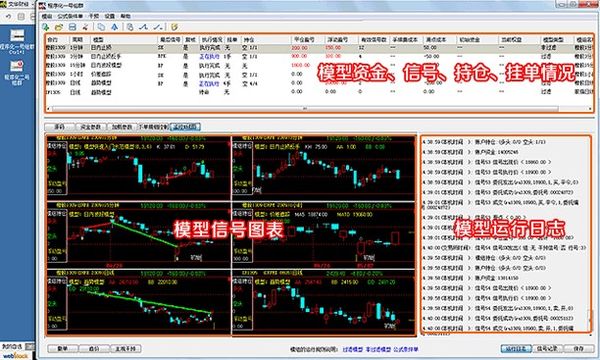This screenshot has width=600, height=360.
Task: Click the blue upward arrow toolbar icon
Action: (114, 27)
